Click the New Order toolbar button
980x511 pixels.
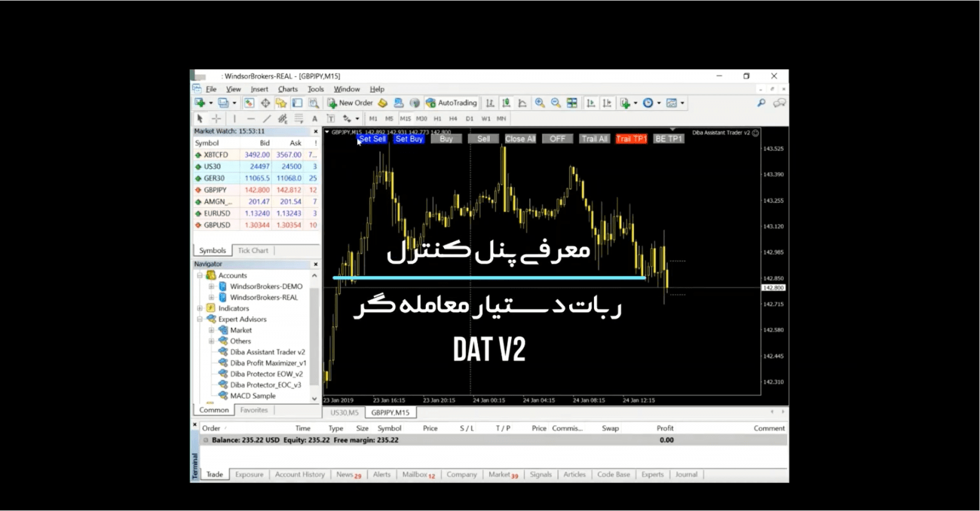tap(350, 103)
